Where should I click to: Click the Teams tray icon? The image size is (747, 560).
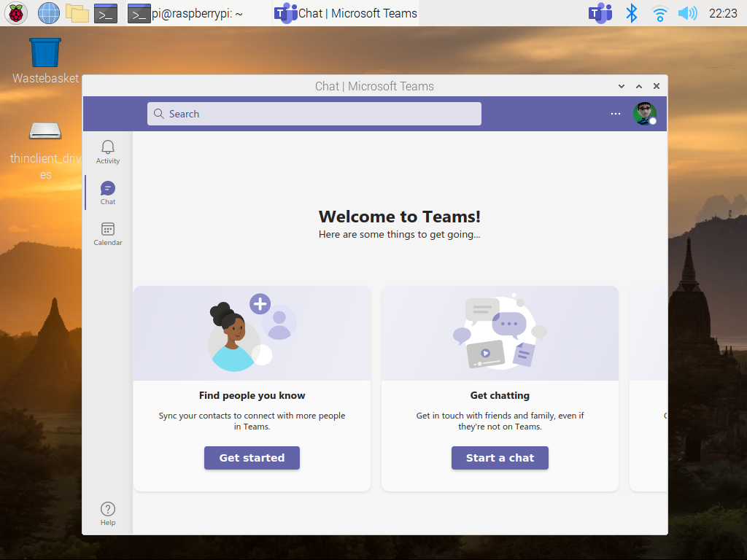tap(600, 13)
